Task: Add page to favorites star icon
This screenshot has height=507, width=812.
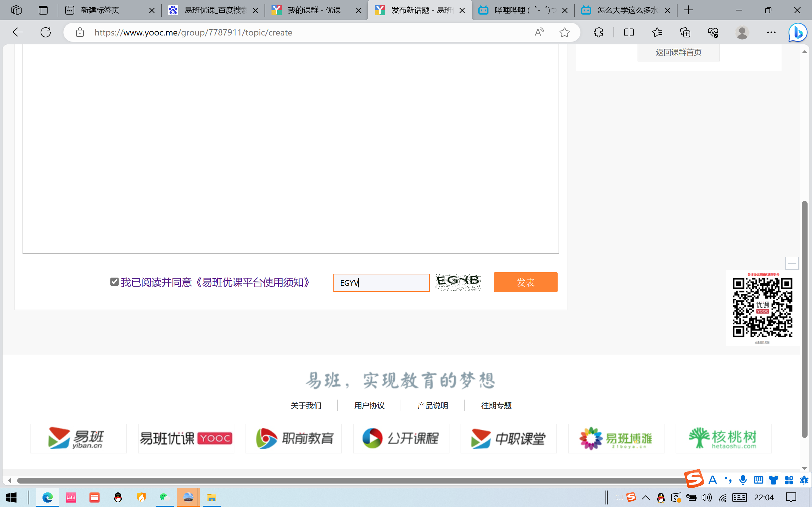Action: [564, 33]
